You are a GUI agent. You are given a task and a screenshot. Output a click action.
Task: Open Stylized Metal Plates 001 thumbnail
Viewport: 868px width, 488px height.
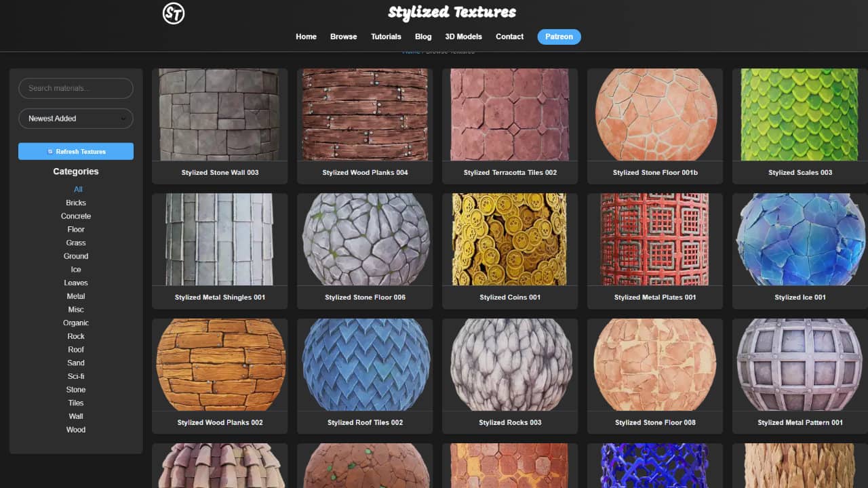tap(655, 239)
